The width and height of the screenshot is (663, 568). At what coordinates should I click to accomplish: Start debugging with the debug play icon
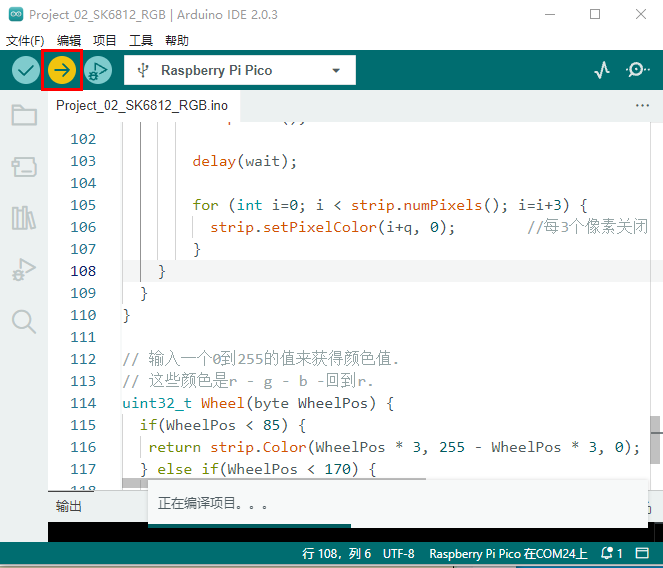click(x=98, y=70)
